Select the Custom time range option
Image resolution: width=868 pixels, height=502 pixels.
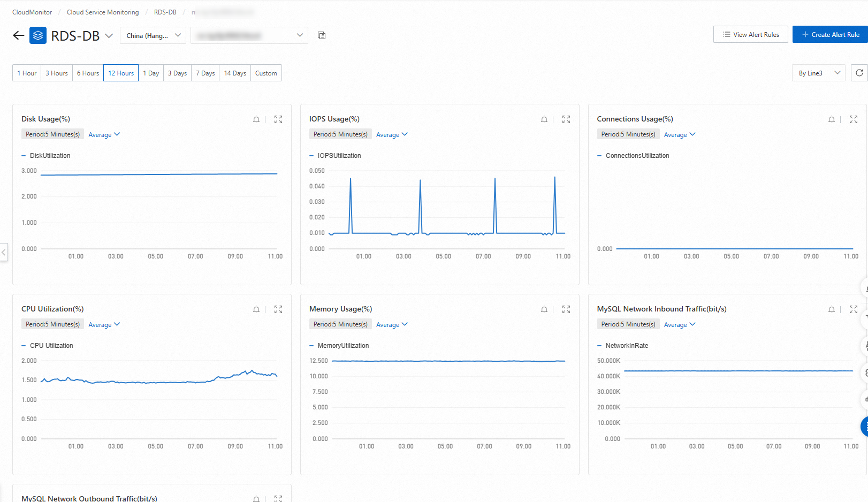point(266,72)
